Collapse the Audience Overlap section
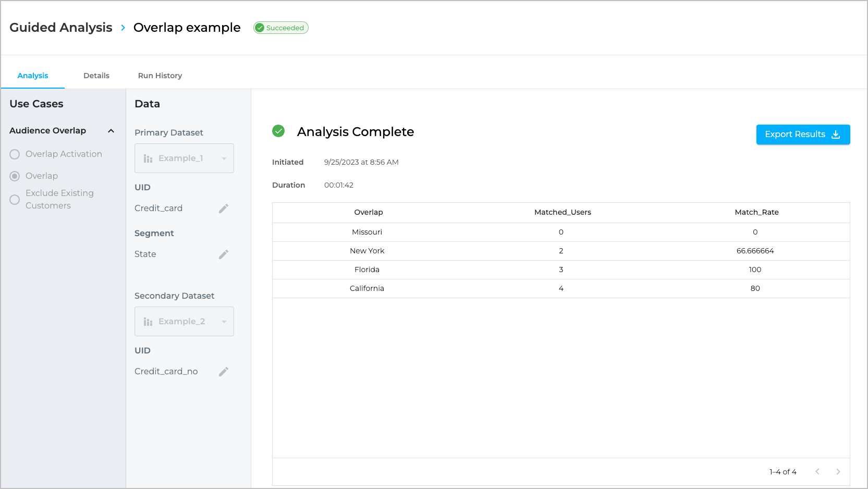868x489 pixels. [x=111, y=131]
